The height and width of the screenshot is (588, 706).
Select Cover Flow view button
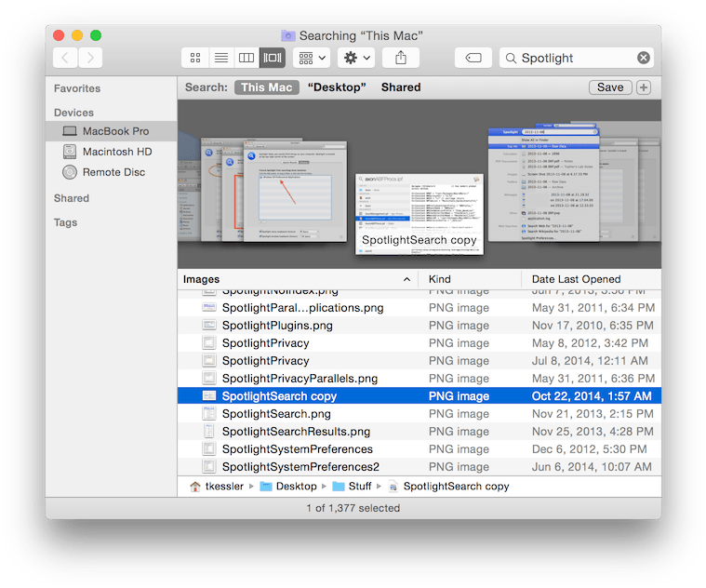click(273, 58)
